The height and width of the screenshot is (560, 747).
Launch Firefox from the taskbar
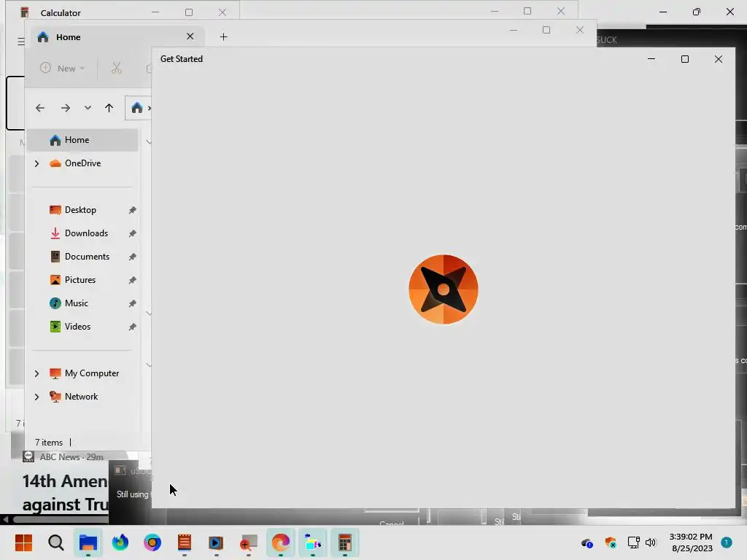click(x=120, y=542)
